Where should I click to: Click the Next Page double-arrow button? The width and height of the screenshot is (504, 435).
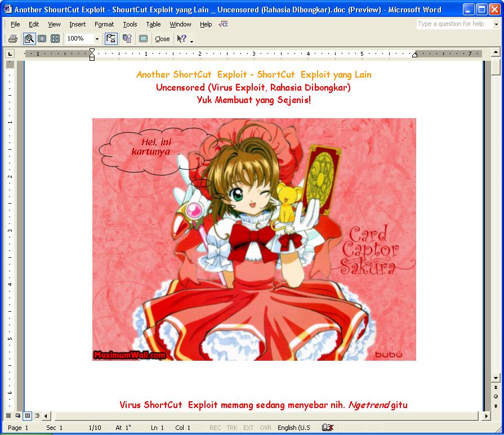click(496, 406)
